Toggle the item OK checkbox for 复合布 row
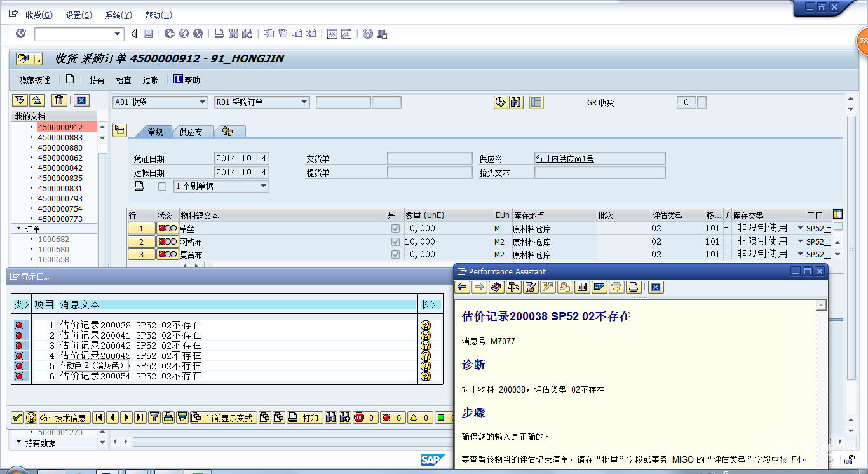The height and width of the screenshot is (474, 868). tap(395, 254)
